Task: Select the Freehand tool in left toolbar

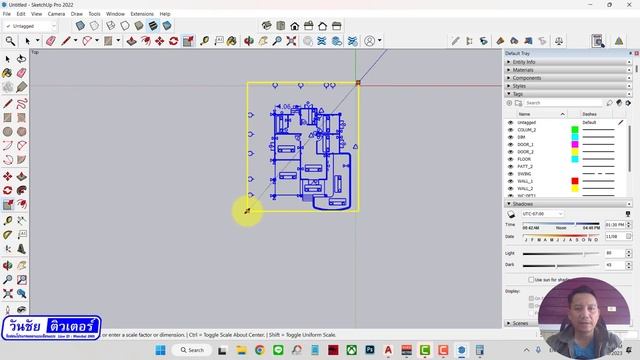Action: pyautogui.click(x=22, y=104)
